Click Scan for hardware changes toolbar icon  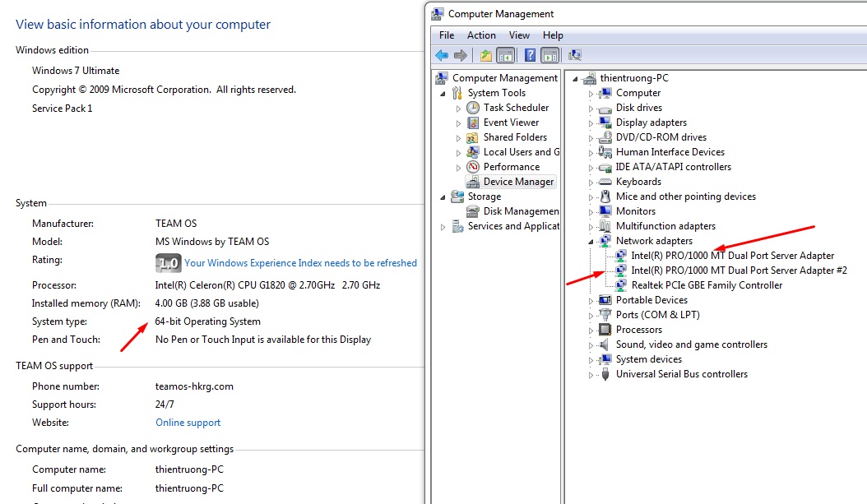click(575, 55)
